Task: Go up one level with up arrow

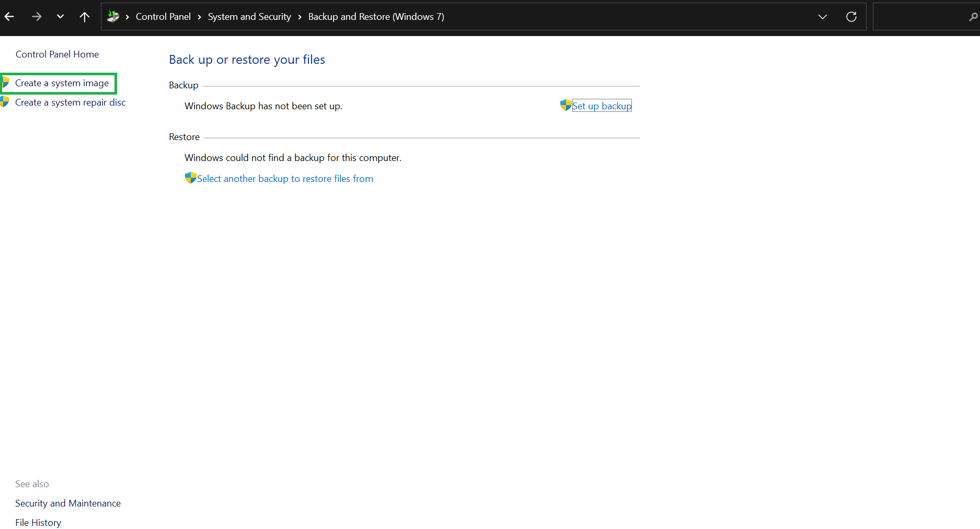Action: point(84,17)
